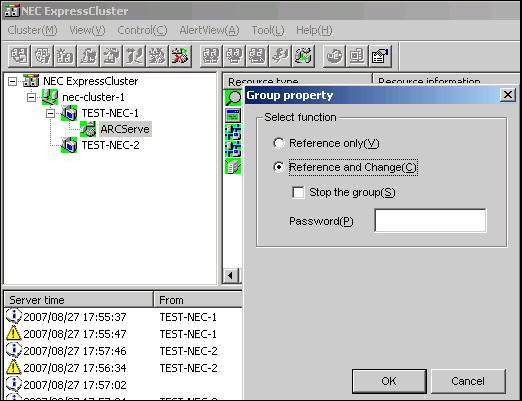Viewport: 522px width, 401px height.
Task: Select nec-cluster-1 in the tree
Action: (x=93, y=97)
